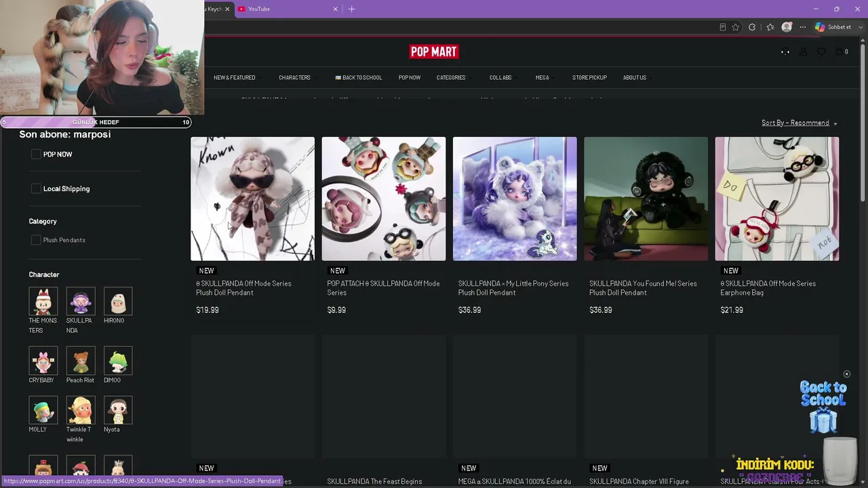View Off Mode Plush Doll Pendant thumbnail
The image size is (868, 488).
pyautogui.click(x=252, y=199)
